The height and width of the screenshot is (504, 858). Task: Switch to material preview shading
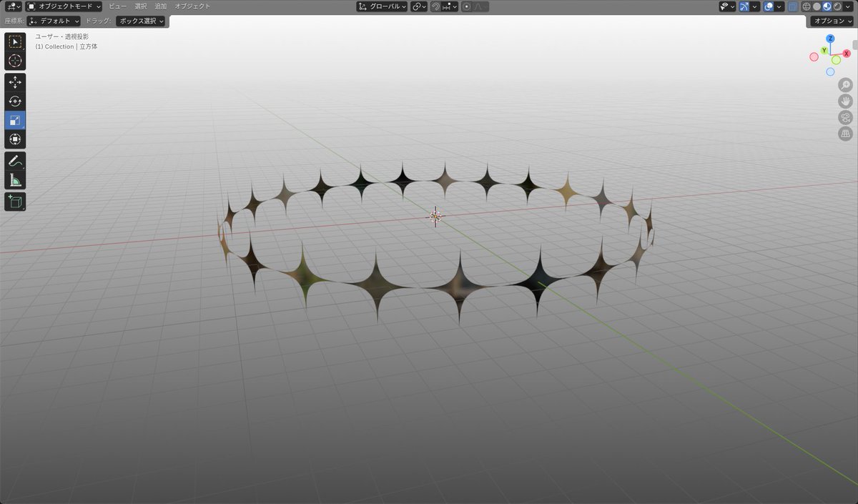827,6
